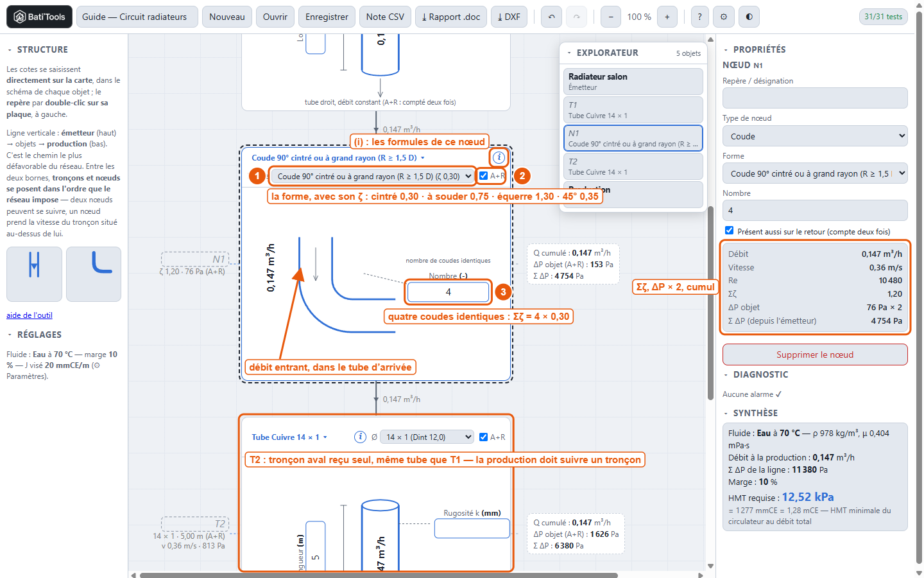Toggle A+R checkbox on the elbow node card

[483, 176]
